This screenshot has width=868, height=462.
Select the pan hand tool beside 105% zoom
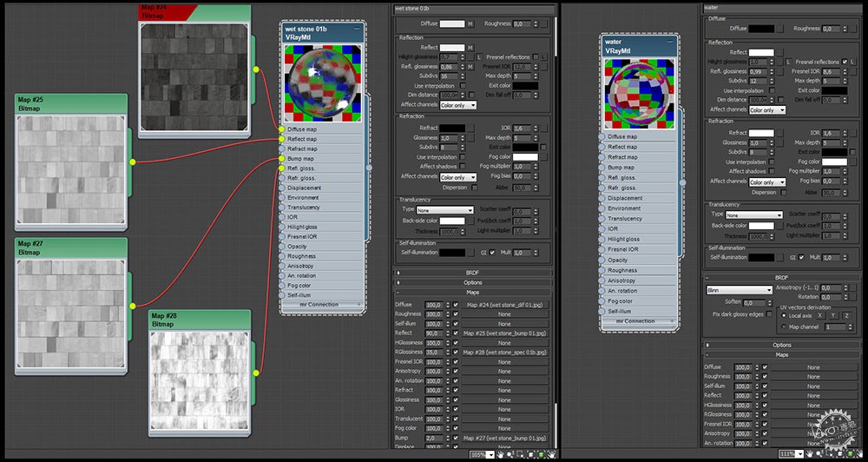[x=501, y=454]
